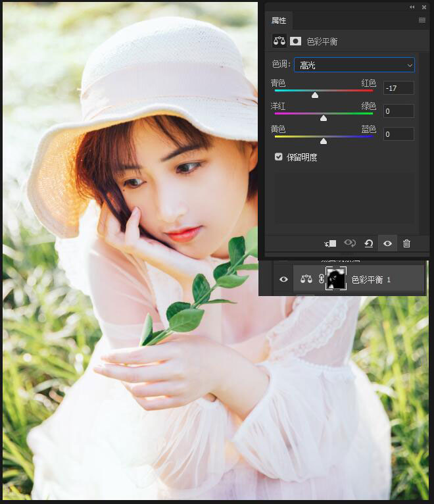Click the Color Balance adjustment icon in Properties
The image size is (434, 504).
[x=279, y=41]
